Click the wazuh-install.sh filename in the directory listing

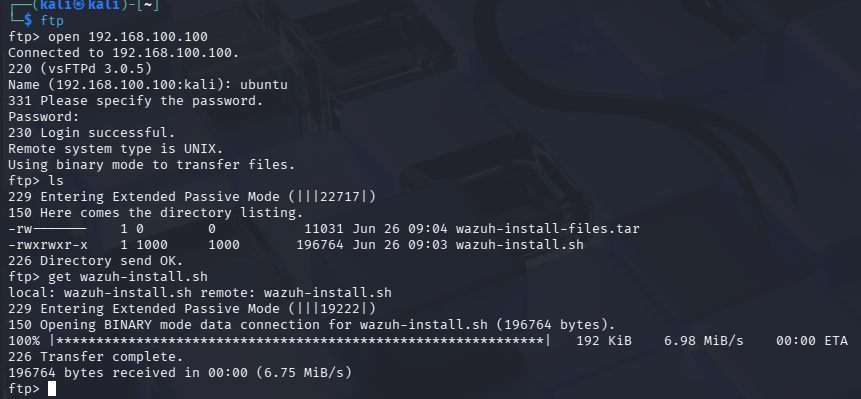click(519, 245)
